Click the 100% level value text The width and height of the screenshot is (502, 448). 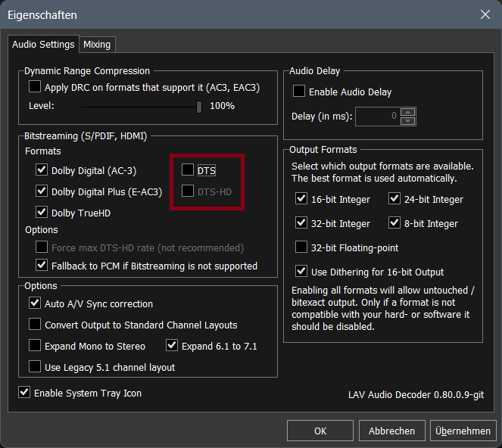click(222, 106)
